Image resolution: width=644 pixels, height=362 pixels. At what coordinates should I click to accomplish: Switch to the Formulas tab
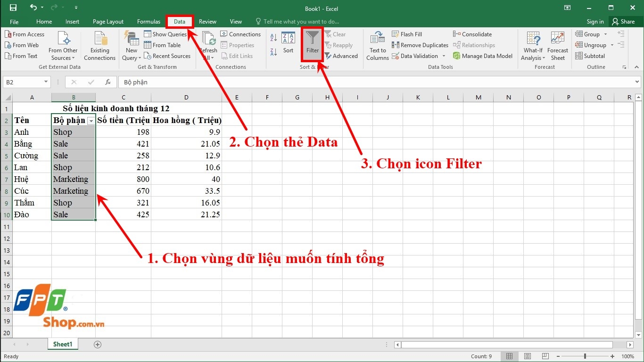(x=149, y=22)
